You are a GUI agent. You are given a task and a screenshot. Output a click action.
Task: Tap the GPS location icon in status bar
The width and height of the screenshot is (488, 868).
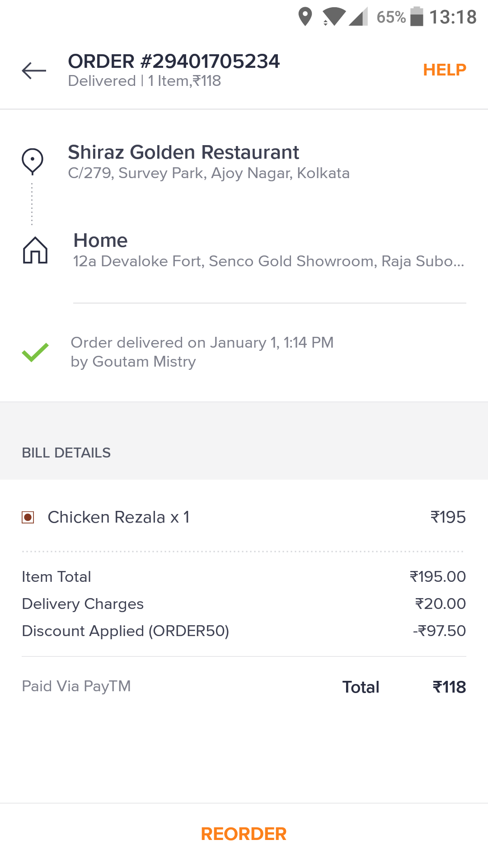click(305, 17)
